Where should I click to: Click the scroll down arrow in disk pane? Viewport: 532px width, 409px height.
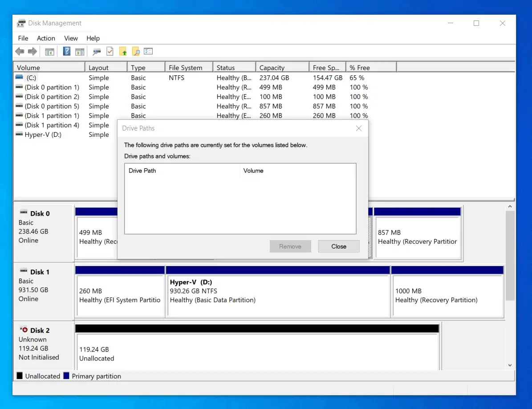[x=510, y=365]
